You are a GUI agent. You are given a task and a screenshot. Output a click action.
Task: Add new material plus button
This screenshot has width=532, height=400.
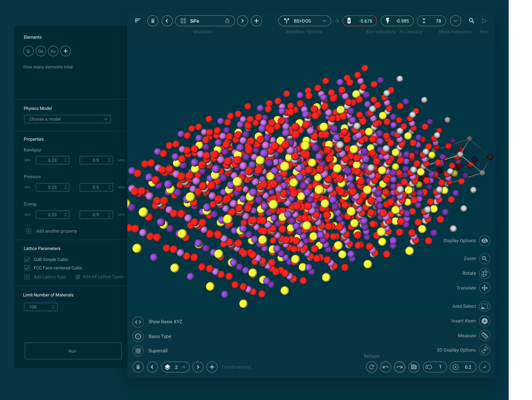(x=256, y=21)
